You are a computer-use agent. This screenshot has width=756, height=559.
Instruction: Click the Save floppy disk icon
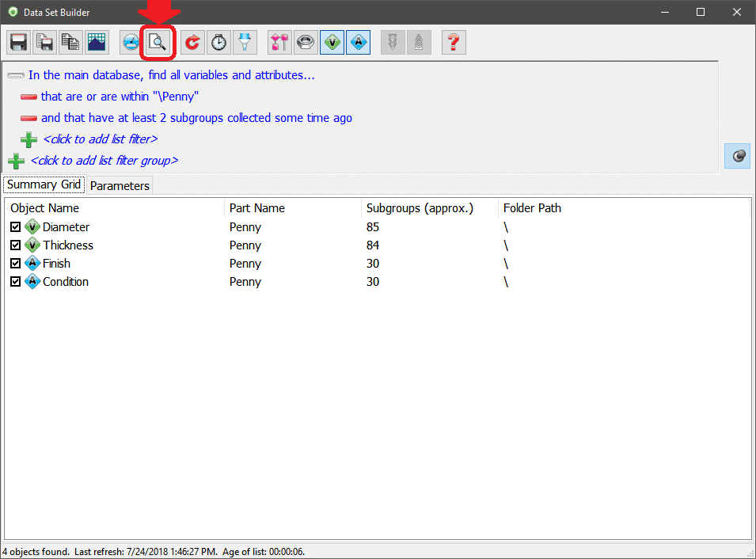(19, 43)
